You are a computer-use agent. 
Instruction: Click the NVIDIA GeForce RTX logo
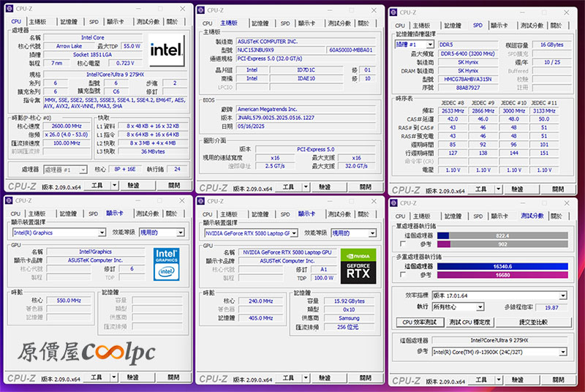coord(358,266)
